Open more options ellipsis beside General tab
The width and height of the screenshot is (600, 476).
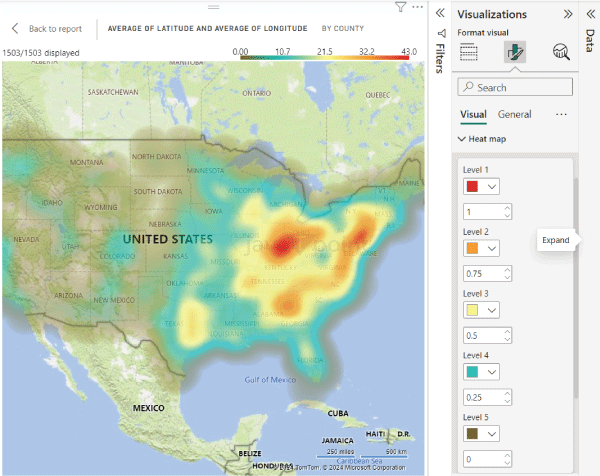[x=561, y=114]
